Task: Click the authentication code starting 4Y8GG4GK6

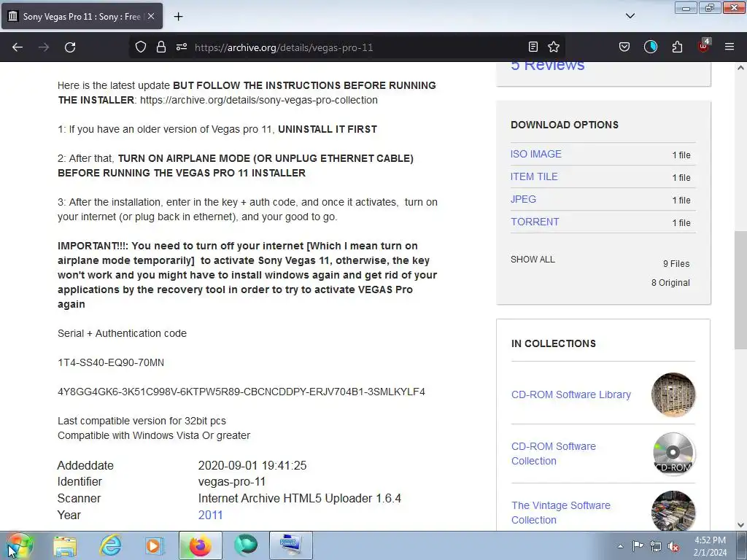Action: 241,392
